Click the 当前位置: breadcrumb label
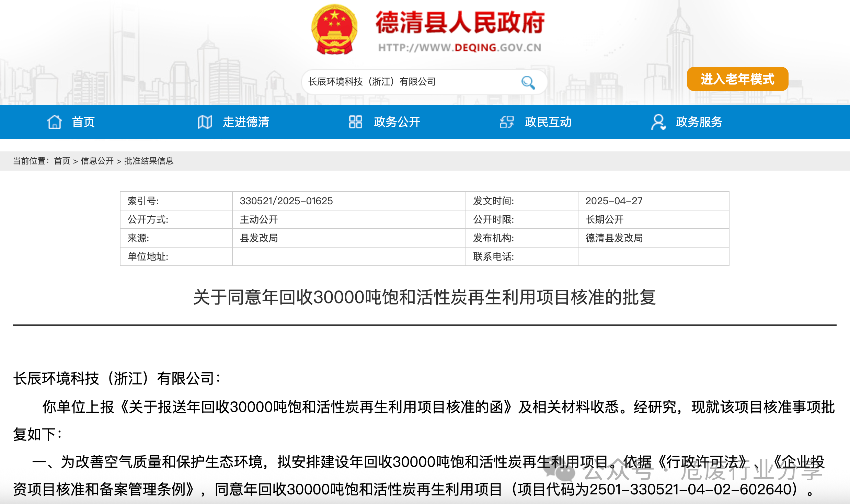Image resolution: width=850 pixels, height=504 pixels. [x=31, y=161]
